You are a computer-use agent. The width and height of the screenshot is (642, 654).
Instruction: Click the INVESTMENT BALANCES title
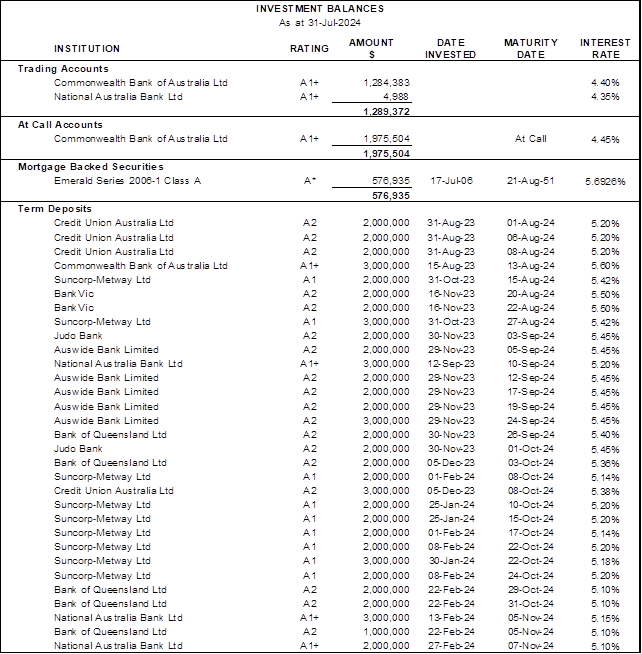click(320, 8)
